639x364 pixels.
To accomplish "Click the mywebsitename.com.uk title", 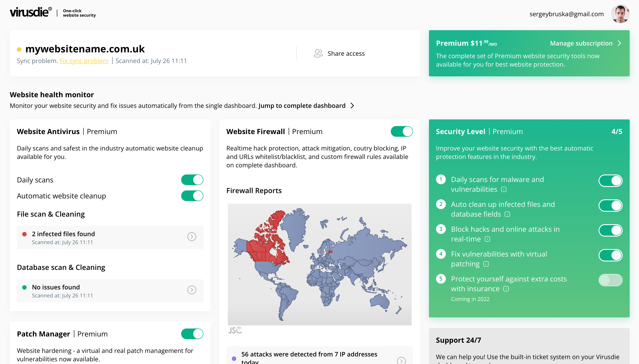I will click(85, 49).
